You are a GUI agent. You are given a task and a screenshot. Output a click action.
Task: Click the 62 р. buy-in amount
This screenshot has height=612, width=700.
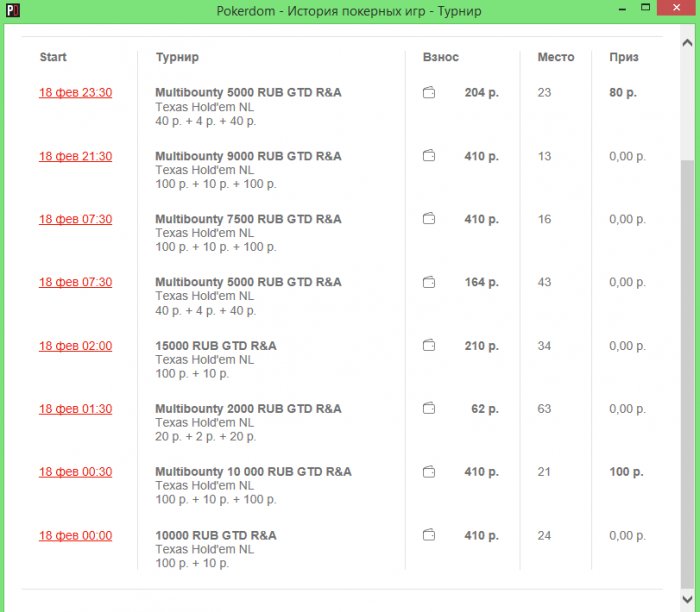[x=485, y=409]
